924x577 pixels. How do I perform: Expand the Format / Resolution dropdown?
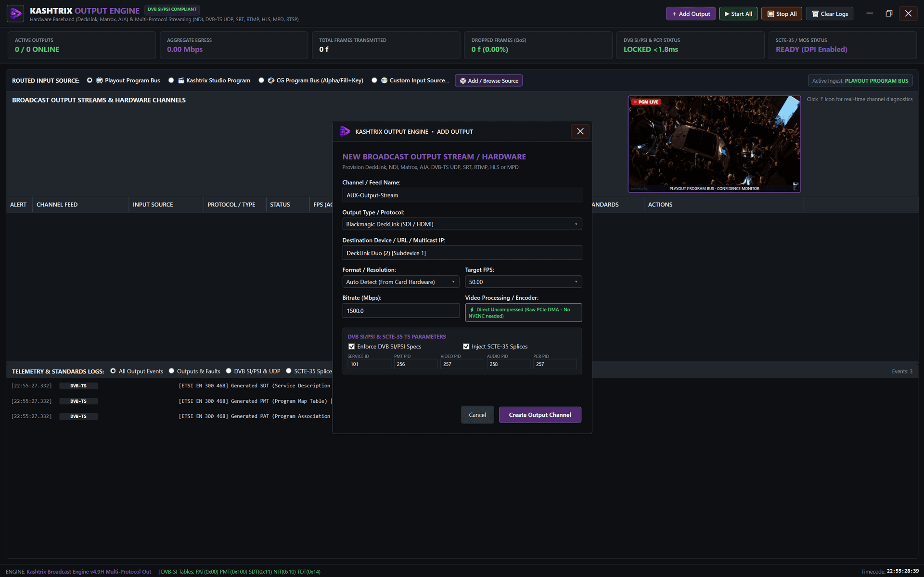point(400,282)
